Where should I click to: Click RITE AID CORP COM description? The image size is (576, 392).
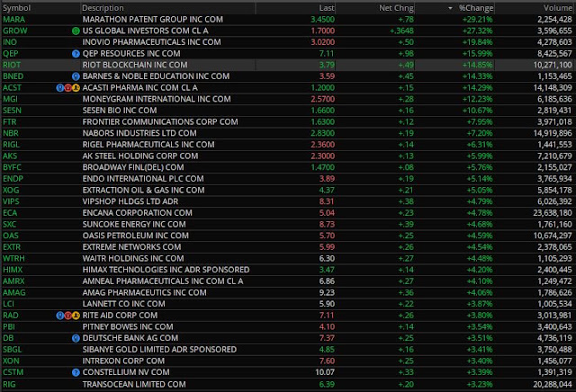click(x=120, y=316)
